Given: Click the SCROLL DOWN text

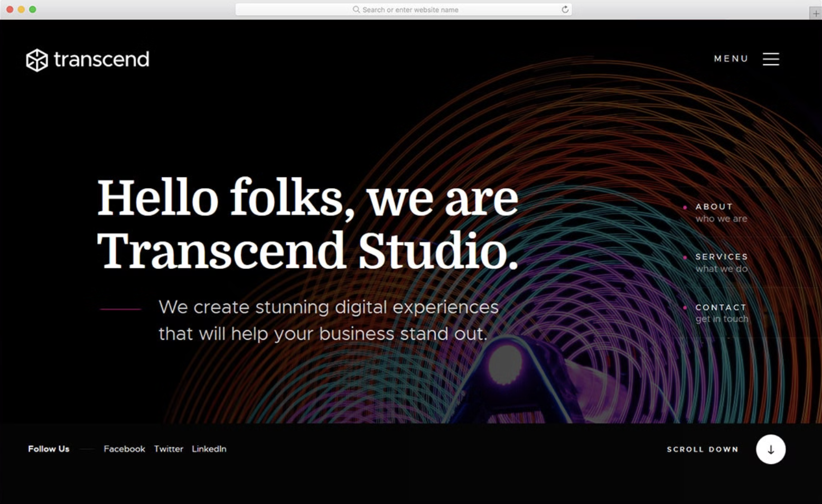Looking at the screenshot, I should tap(702, 450).
